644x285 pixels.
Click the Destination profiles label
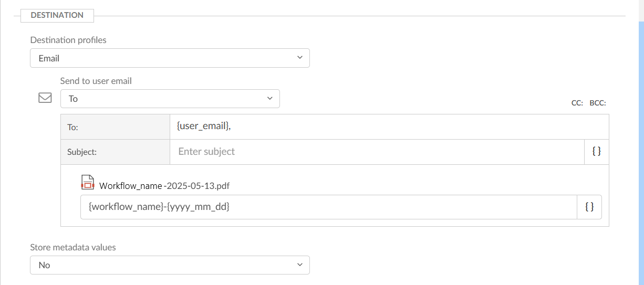68,40
